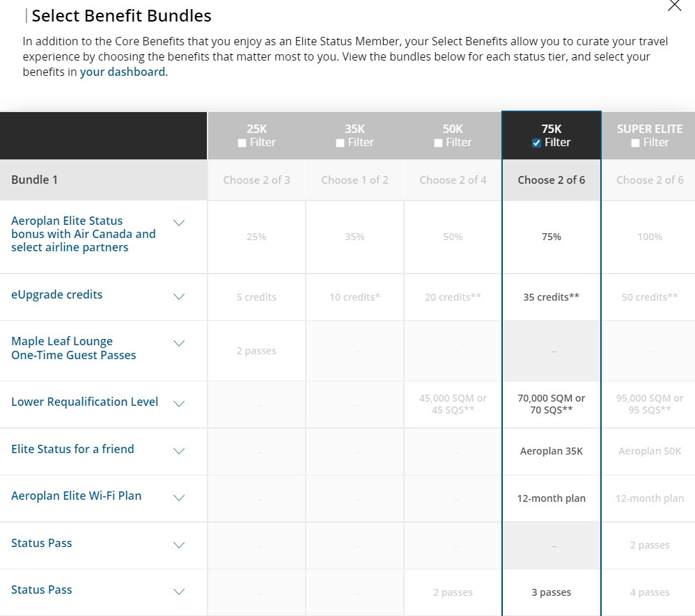Viewport: 695px width, 616px height.
Task: Expand Aeroplan Elite Wi-Fi Plan chevron
Action: click(x=179, y=498)
